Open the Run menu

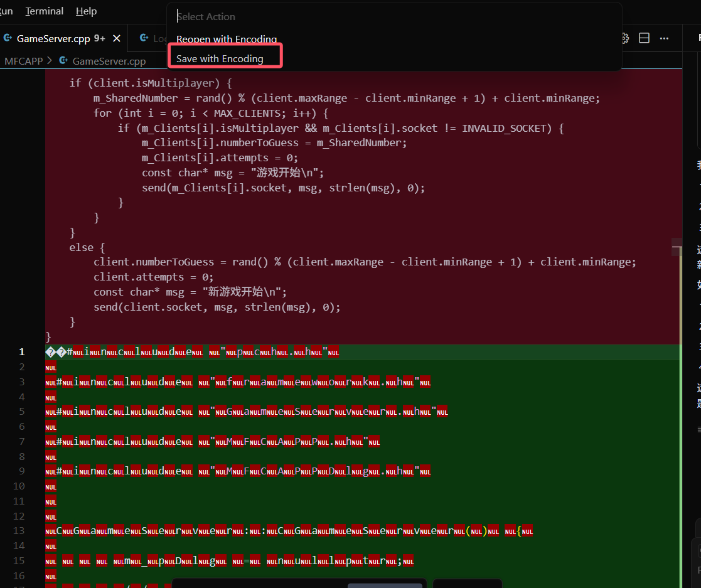(6, 11)
